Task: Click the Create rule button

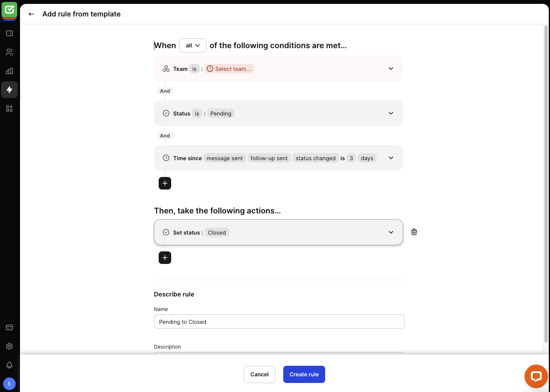Action: [x=304, y=374]
